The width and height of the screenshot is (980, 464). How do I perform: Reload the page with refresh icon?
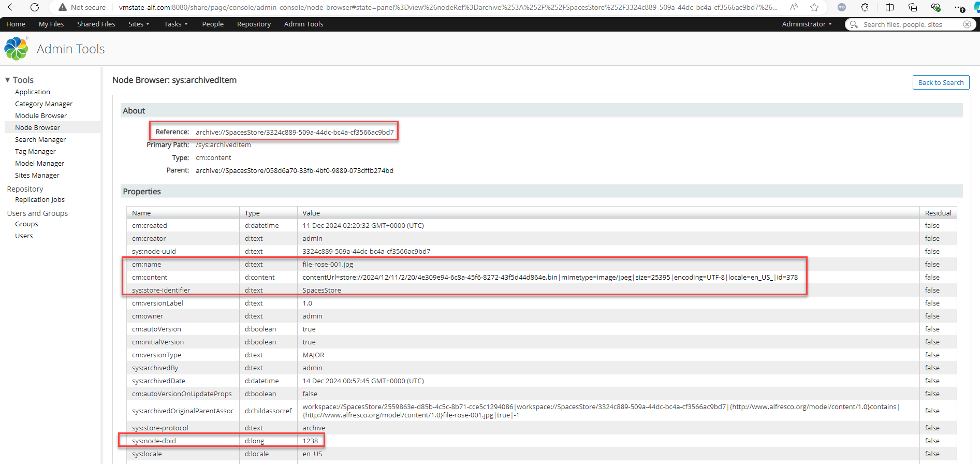coord(35,7)
